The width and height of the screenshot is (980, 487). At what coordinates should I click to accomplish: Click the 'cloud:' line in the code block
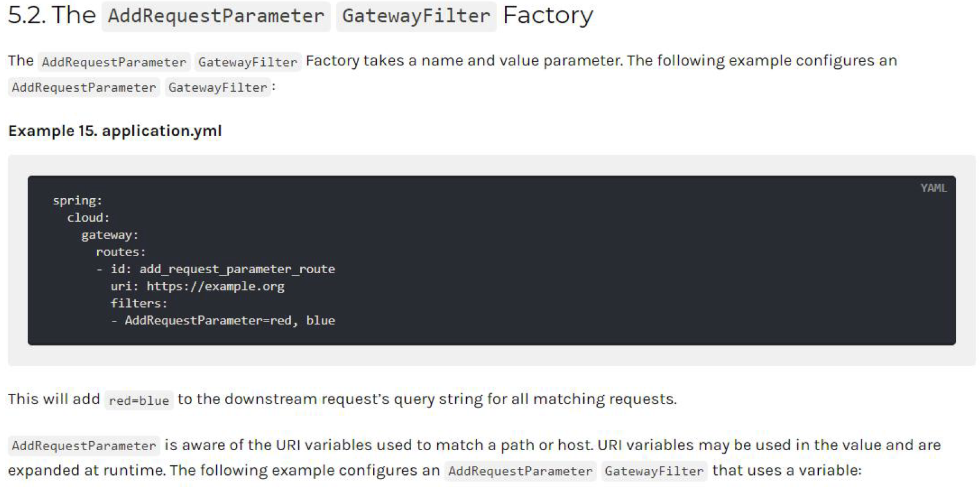click(x=88, y=218)
